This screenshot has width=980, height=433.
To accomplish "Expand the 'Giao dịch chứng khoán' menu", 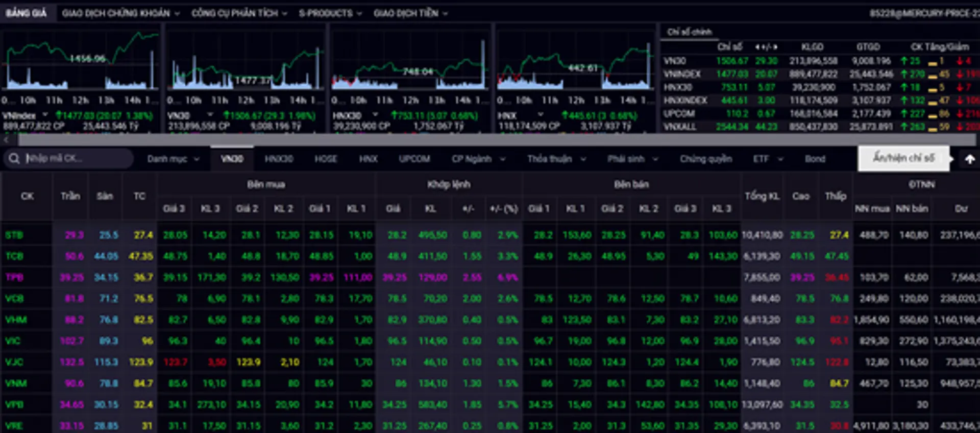I will pos(120,13).
